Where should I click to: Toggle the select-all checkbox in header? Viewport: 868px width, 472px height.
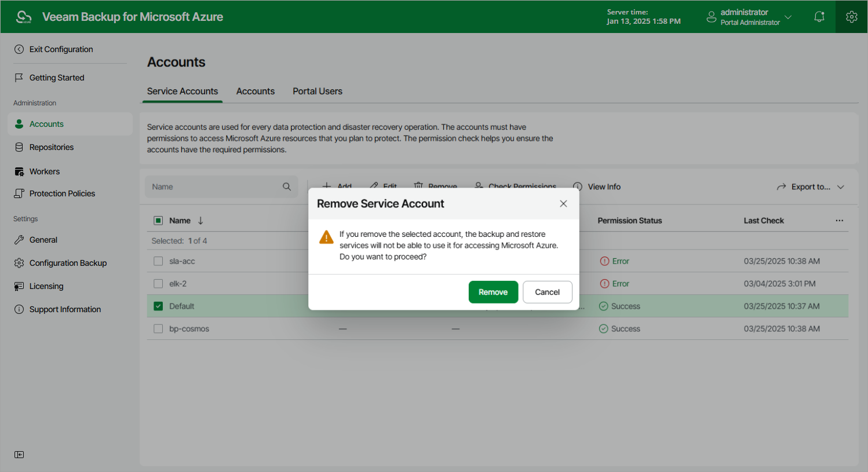158,221
